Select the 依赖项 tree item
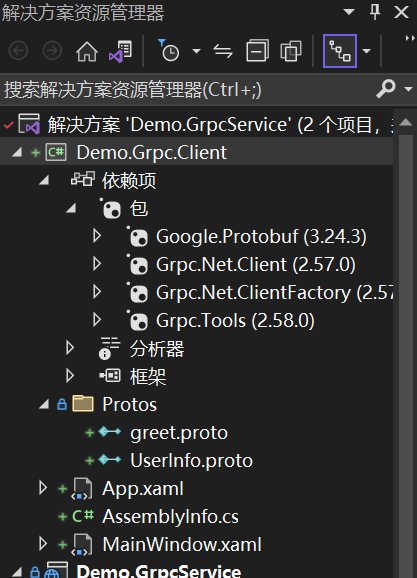Screen dimensions: 417x578 (129, 181)
